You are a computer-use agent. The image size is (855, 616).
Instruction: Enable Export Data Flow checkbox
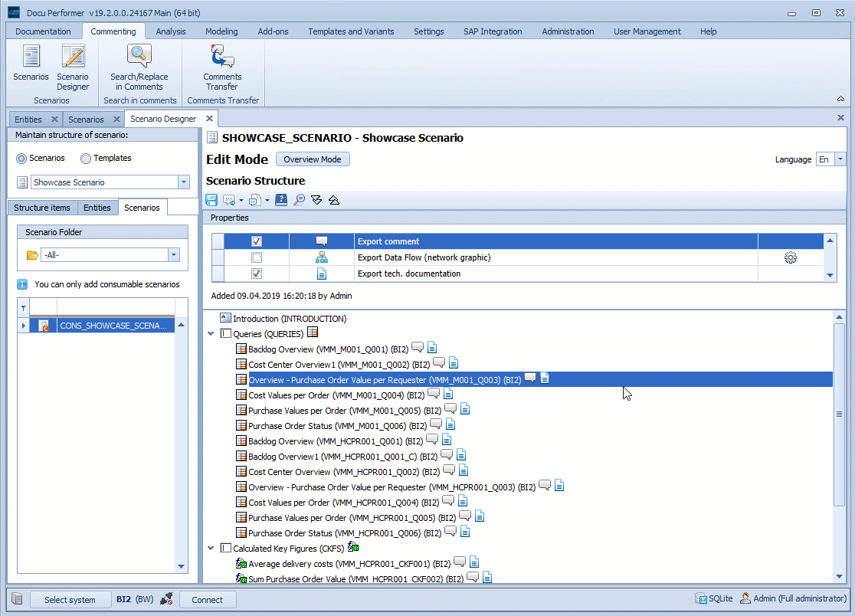257,257
